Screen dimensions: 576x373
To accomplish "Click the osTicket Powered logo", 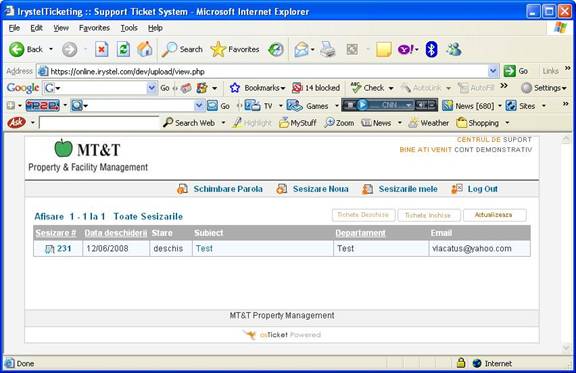I will (282, 335).
